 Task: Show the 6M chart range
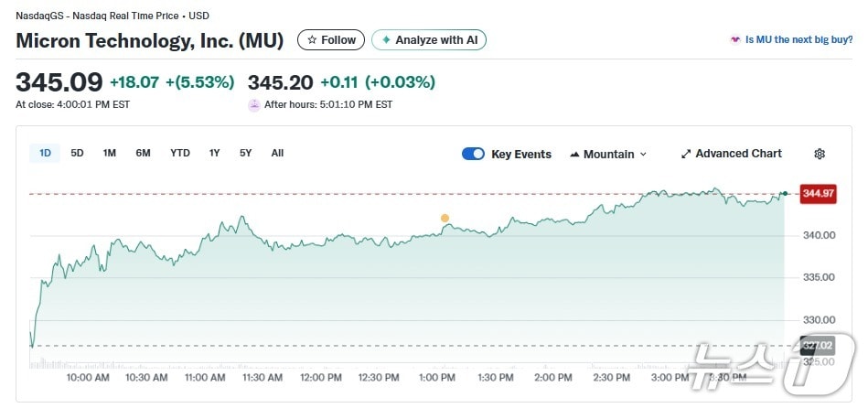tap(143, 153)
